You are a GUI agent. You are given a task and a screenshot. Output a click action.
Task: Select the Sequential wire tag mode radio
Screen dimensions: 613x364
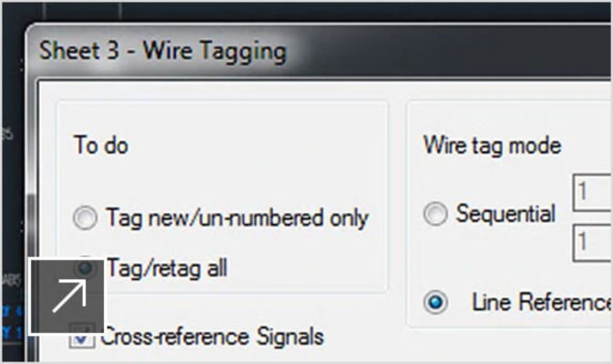[436, 215]
